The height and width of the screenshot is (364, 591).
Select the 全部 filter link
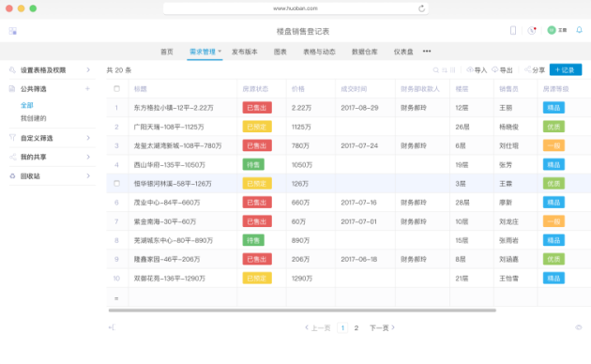27,105
